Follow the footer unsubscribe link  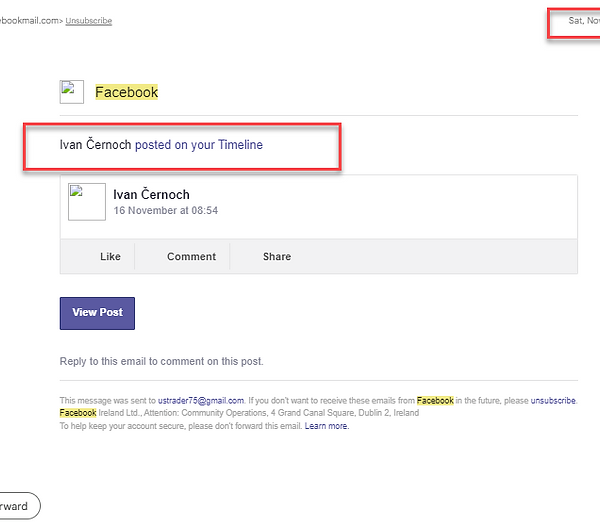coord(553,400)
